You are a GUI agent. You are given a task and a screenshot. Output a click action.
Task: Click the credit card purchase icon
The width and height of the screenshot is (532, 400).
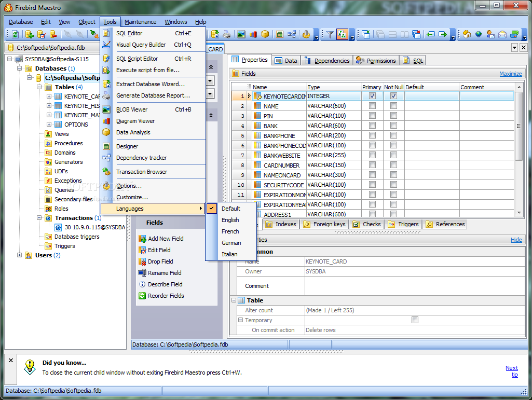point(514,34)
